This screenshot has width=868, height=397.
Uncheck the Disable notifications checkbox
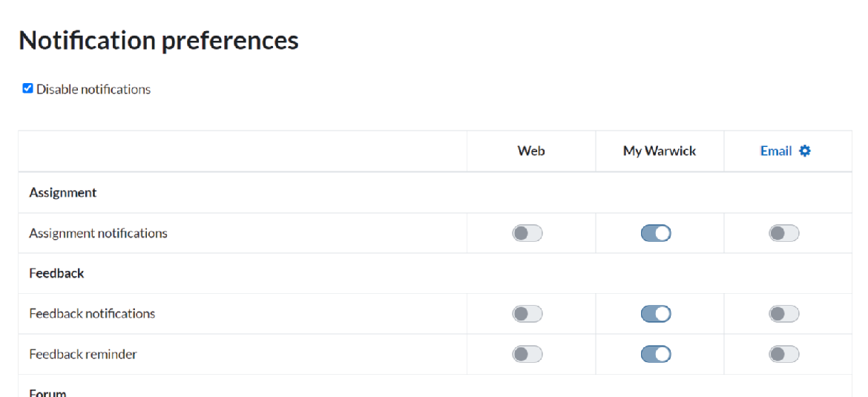click(27, 89)
